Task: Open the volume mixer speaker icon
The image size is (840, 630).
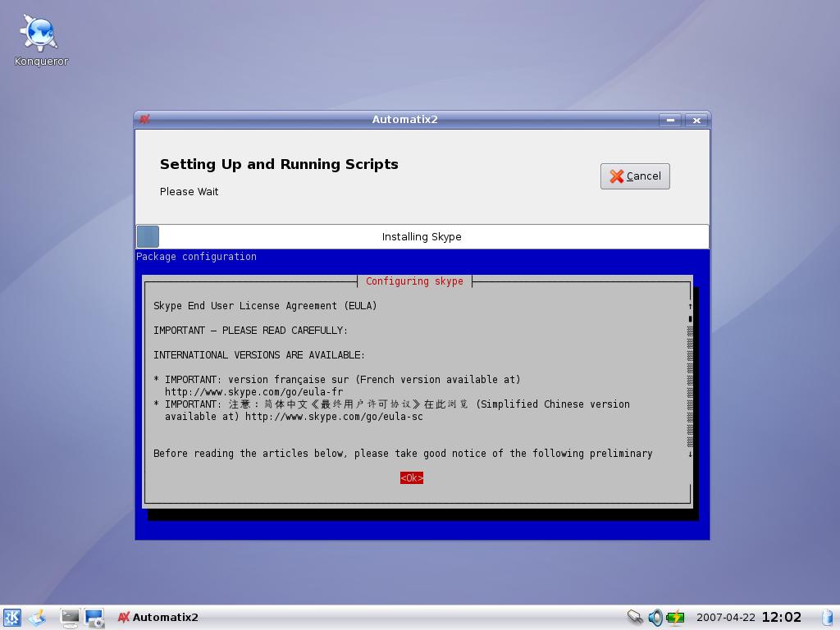Action: pyautogui.click(x=655, y=618)
